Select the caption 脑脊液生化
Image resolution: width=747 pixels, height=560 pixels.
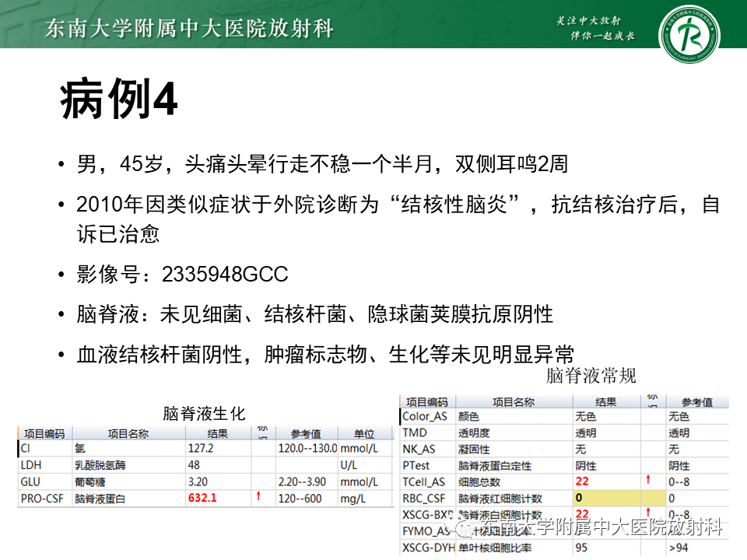(x=204, y=413)
